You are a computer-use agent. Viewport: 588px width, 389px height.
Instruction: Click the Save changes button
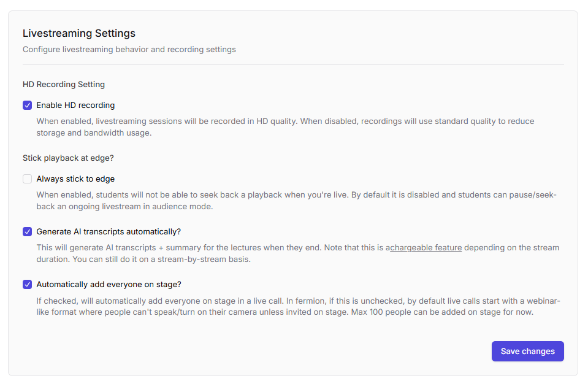(527, 352)
